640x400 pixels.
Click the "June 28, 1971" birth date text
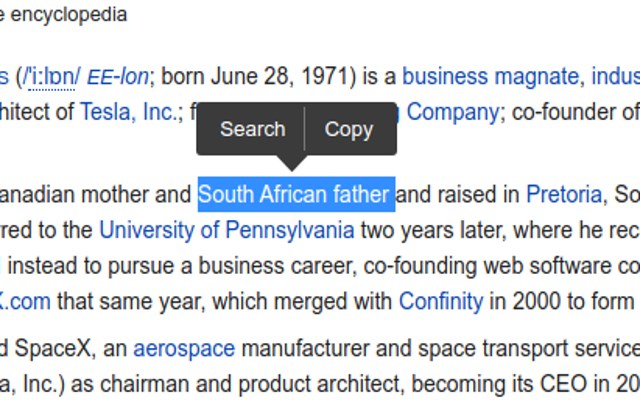pyautogui.click(x=280, y=77)
